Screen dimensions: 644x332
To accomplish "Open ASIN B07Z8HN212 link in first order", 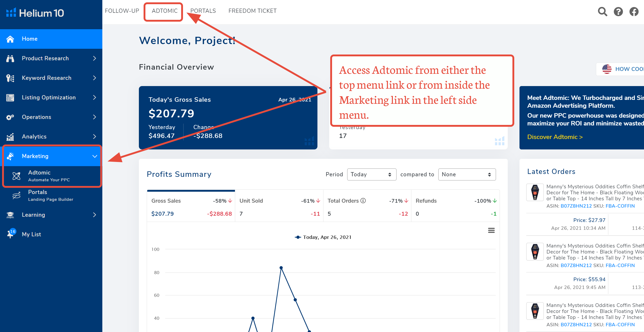I will point(576,206).
